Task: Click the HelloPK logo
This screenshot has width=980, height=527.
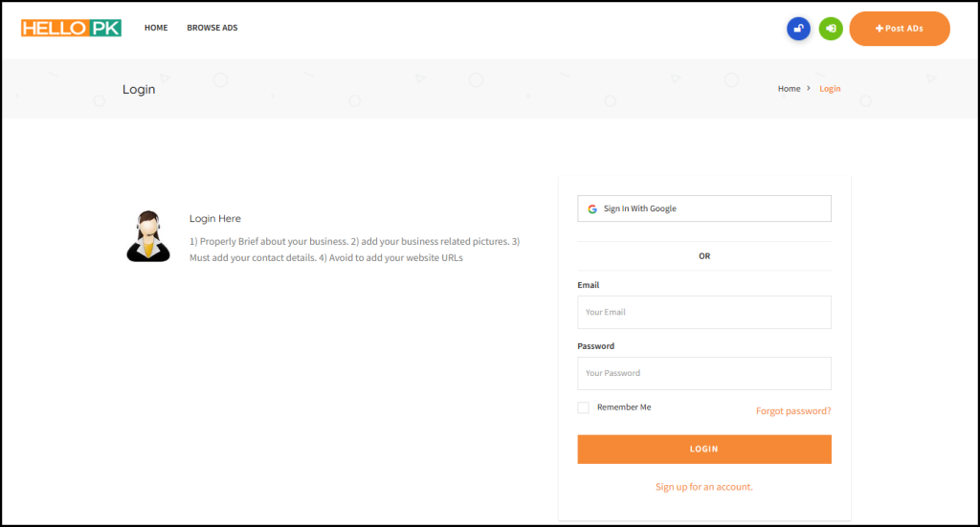Action: pyautogui.click(x=72, y=28)
